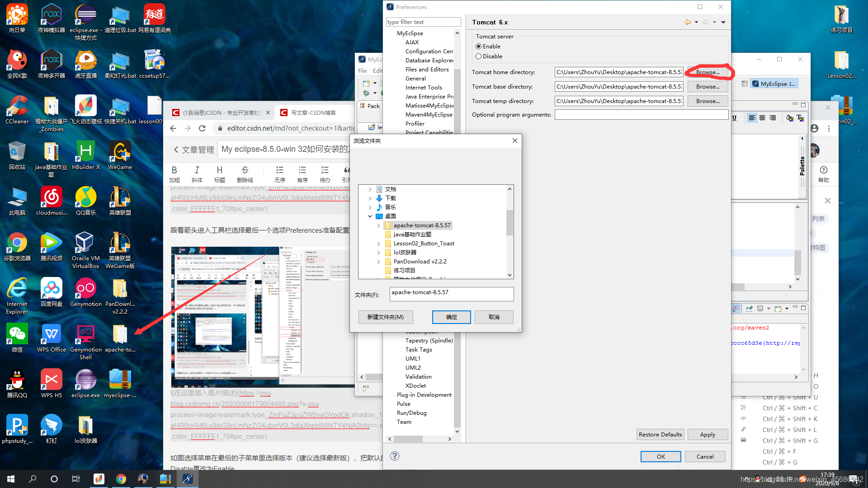Click the 文件夹(F) name field
Image resolution: width=868 pixels, height=488 pixels.
point(451,294)
